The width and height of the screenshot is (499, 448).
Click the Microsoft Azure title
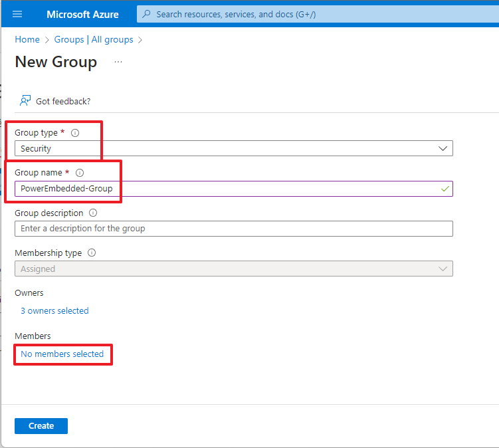(x=82, y=14)
